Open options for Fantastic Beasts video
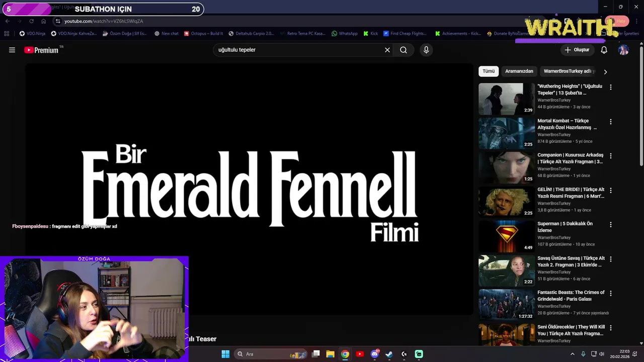 click(611, 293)
